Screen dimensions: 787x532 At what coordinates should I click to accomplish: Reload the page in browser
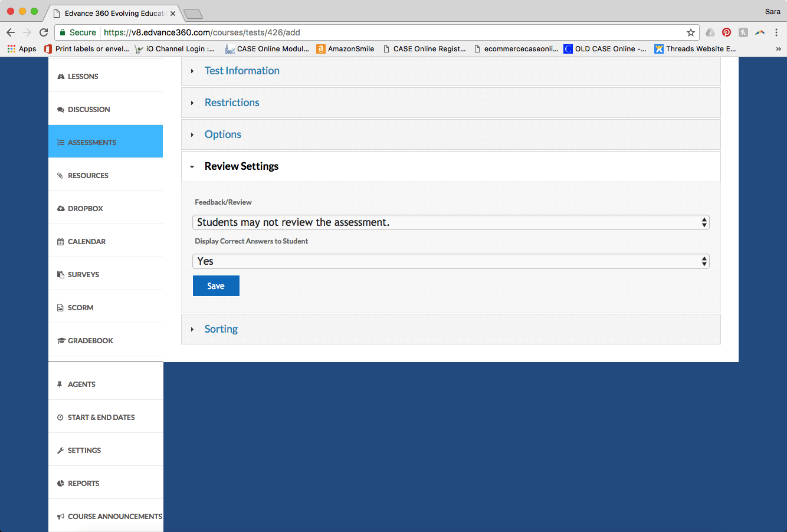click(x=44, y=32)
